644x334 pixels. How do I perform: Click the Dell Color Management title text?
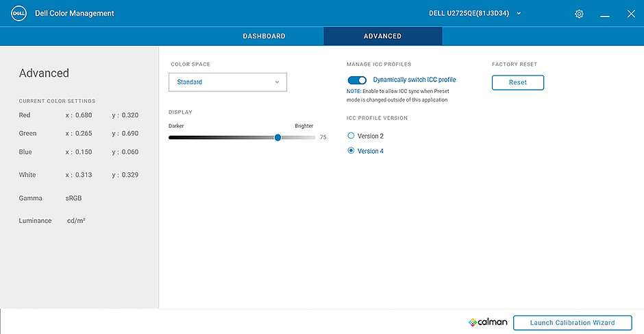75,14
